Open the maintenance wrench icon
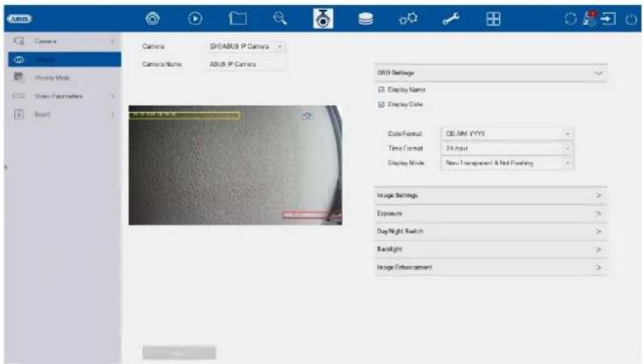The width and height of the screenshot is (643, 364). click(x=451, y=18)
